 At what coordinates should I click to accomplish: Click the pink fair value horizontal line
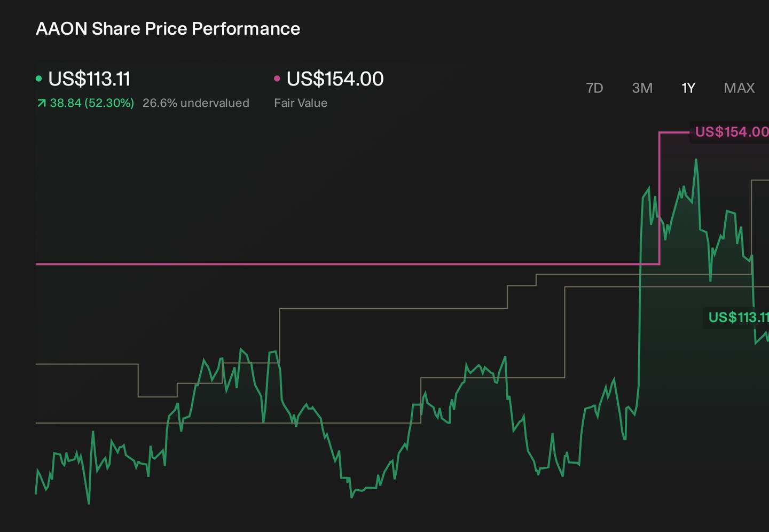[347, 264]
